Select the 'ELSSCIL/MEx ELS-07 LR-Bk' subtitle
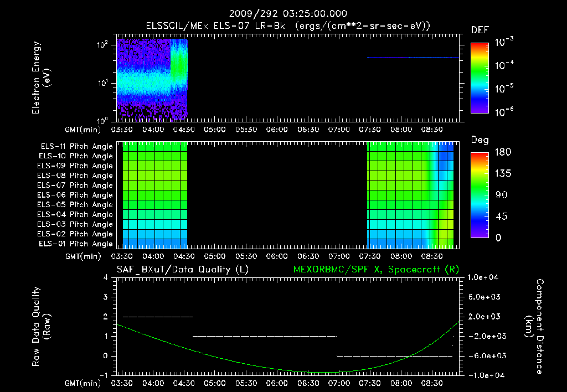Screen dimensions: 567x392 (215, 26)
